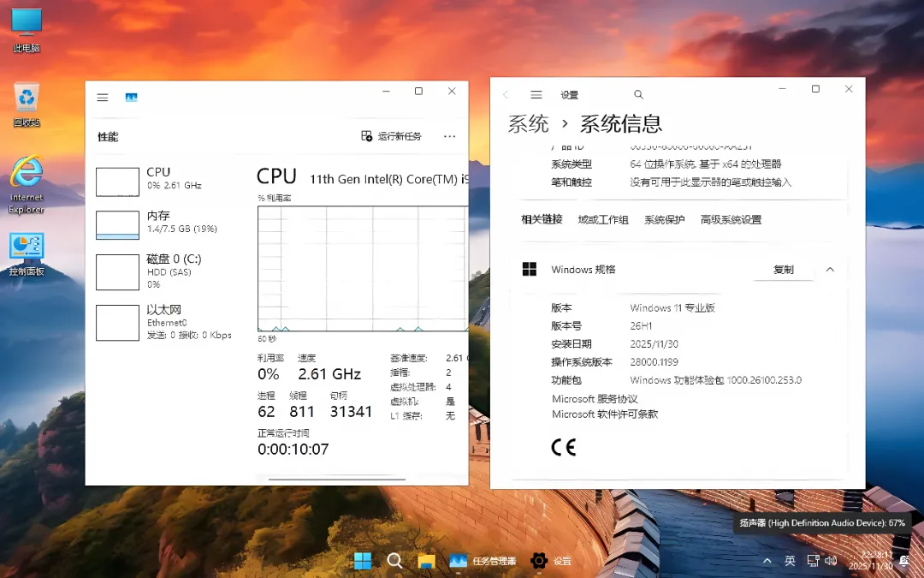Click the 2.61 GHz speed value

pyautogui.click(x=329, y=374)
